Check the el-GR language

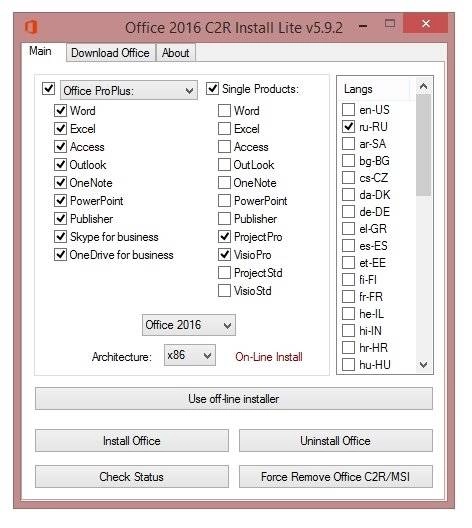[348, 229]
